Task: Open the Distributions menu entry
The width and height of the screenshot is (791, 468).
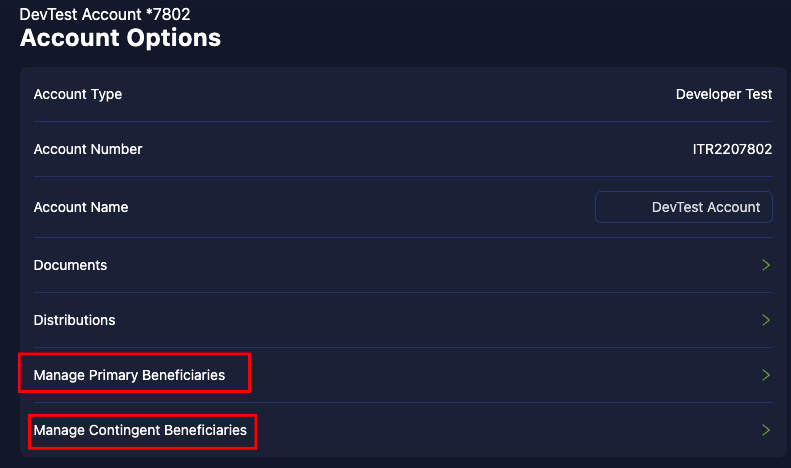Action: (x=74, y=320)
